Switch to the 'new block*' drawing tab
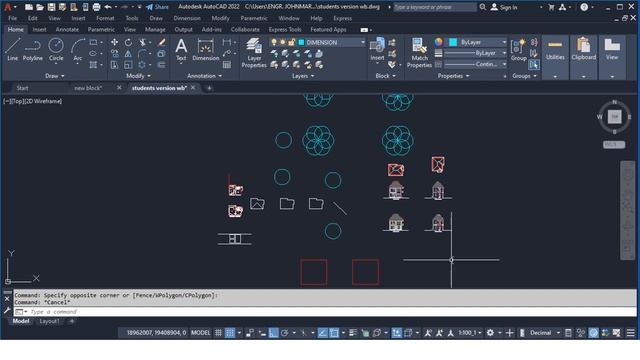This screenshot has width=640, height=360. click(88, 88)
